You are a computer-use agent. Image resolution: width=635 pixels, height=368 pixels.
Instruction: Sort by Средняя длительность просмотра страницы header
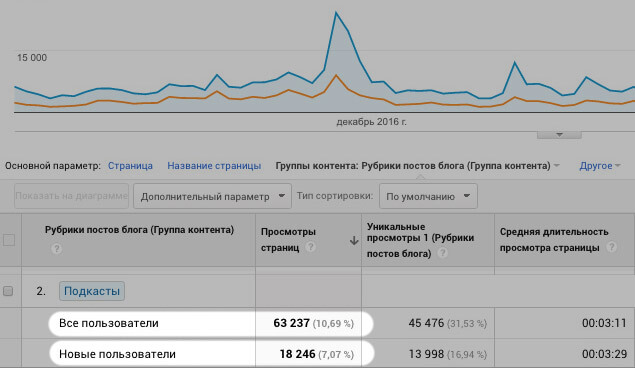[554, 240]
